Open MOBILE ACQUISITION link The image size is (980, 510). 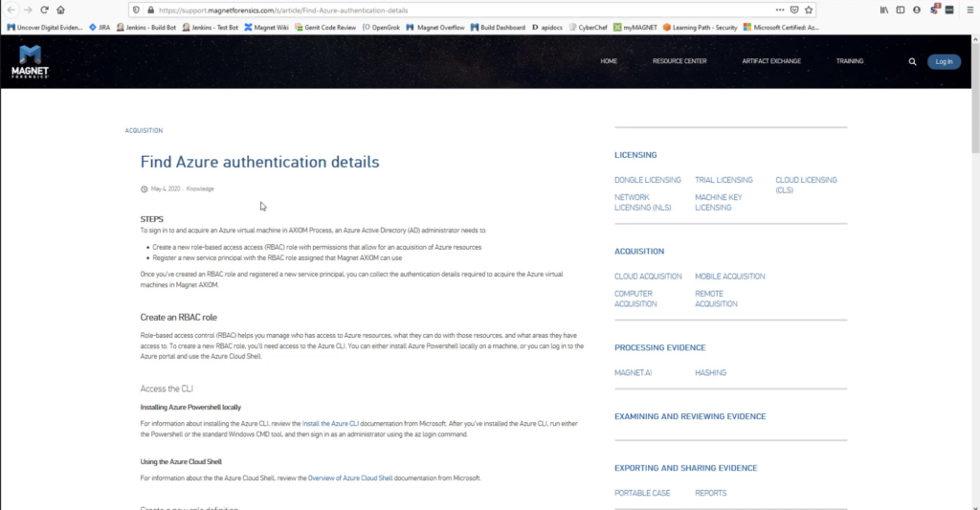pyautogui.click(x=730, y=277)
